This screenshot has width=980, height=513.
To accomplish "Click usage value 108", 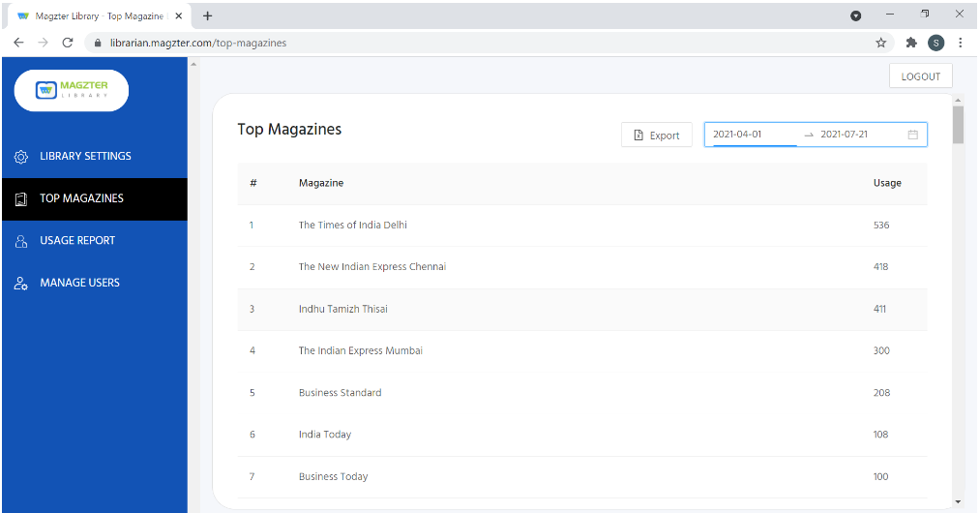I will pos(880,435).
